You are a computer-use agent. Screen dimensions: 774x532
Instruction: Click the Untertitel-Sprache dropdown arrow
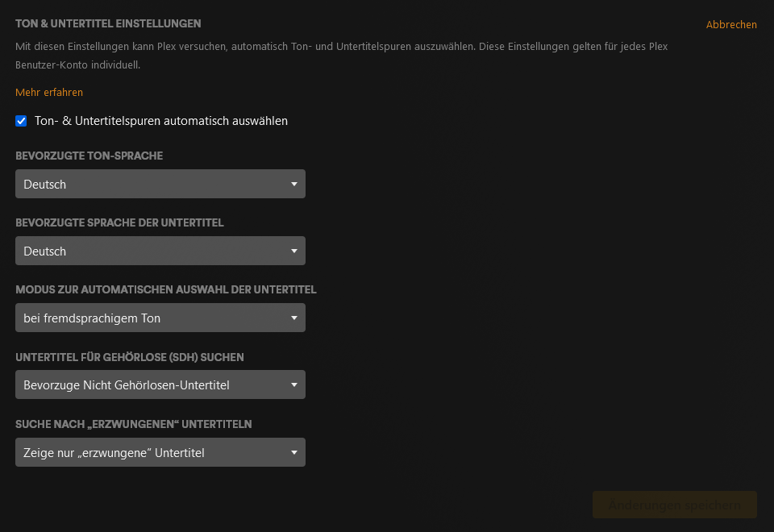(295, 251)
